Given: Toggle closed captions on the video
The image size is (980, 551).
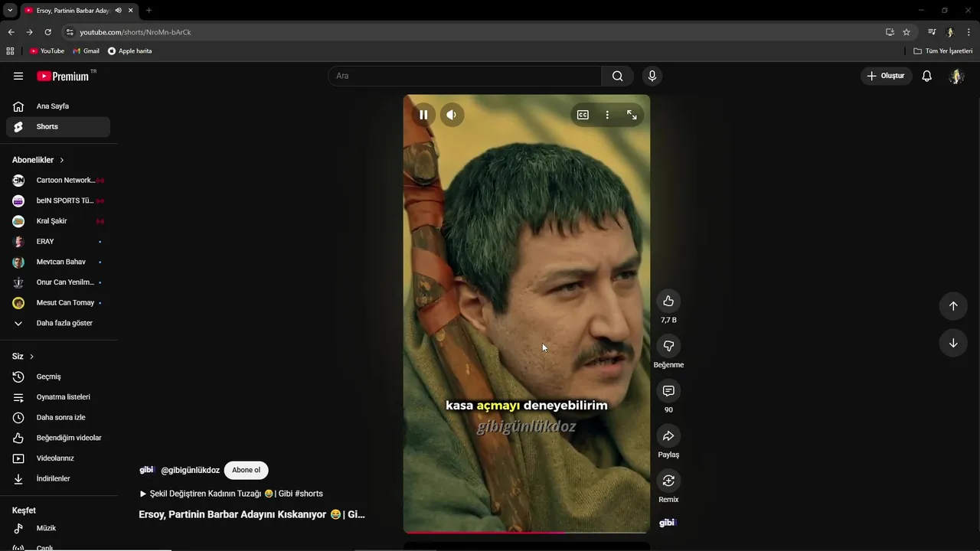Looking at the screenshot, I should [583, 115].
